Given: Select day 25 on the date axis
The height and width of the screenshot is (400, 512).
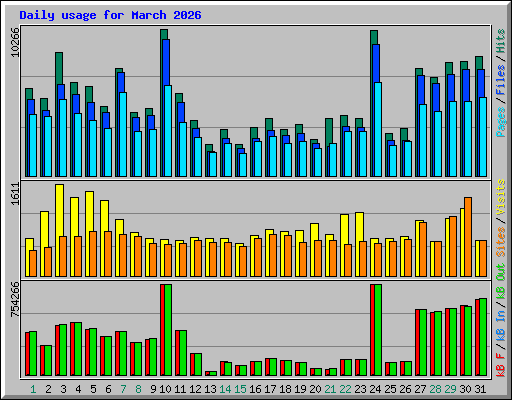Looking at the screenshot, I should point(390,389).
